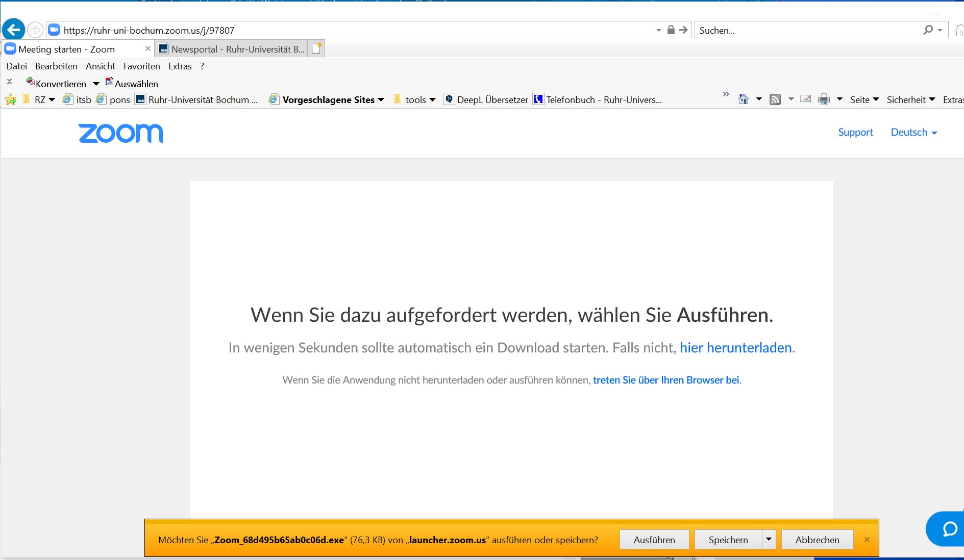Open the Extras menu in menu bar

click(x=180, y=66)
